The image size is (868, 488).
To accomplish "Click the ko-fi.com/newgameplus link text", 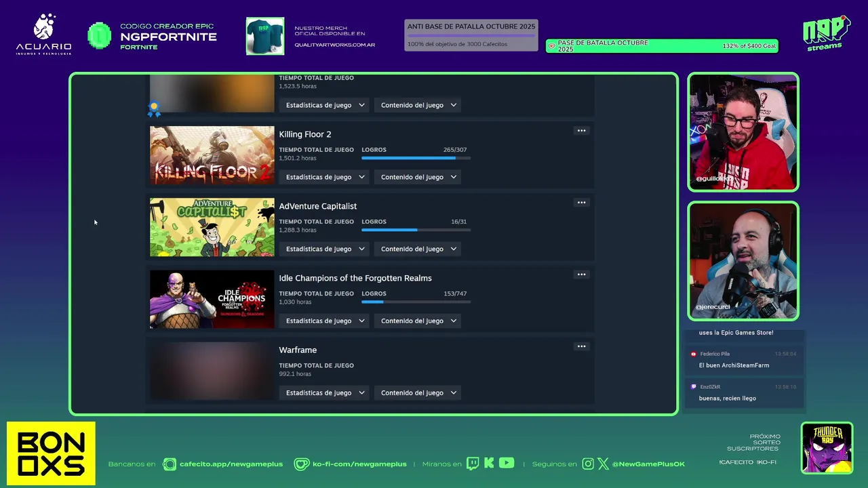I will click(x=359, y=464).
